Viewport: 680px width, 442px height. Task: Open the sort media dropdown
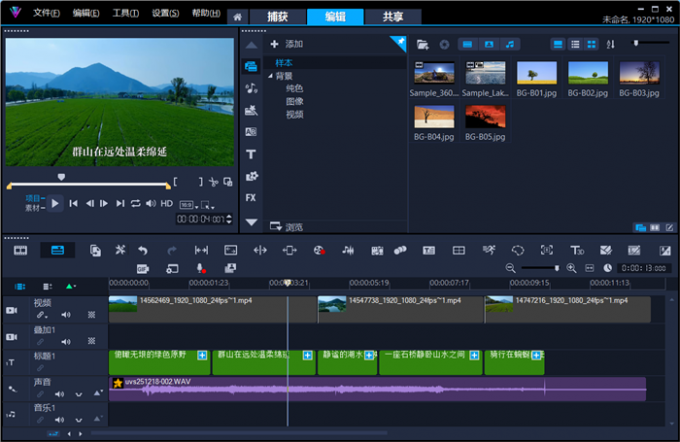(x=611, y=44)
